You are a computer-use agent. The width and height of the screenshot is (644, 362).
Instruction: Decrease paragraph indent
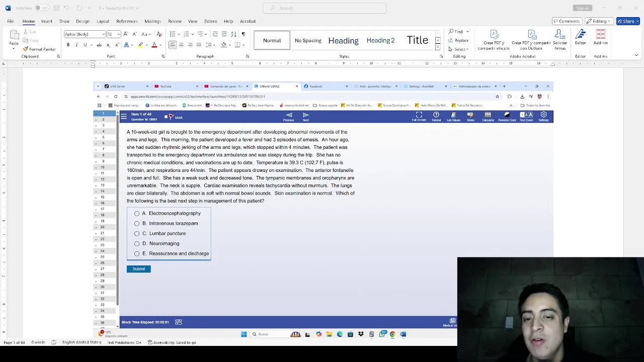tap(215, 34)
